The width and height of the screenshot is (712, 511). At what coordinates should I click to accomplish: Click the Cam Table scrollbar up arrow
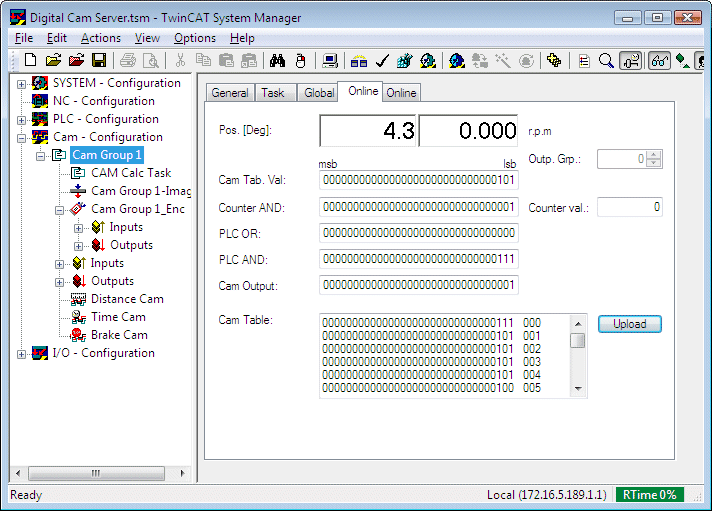[x=578, y=323]
